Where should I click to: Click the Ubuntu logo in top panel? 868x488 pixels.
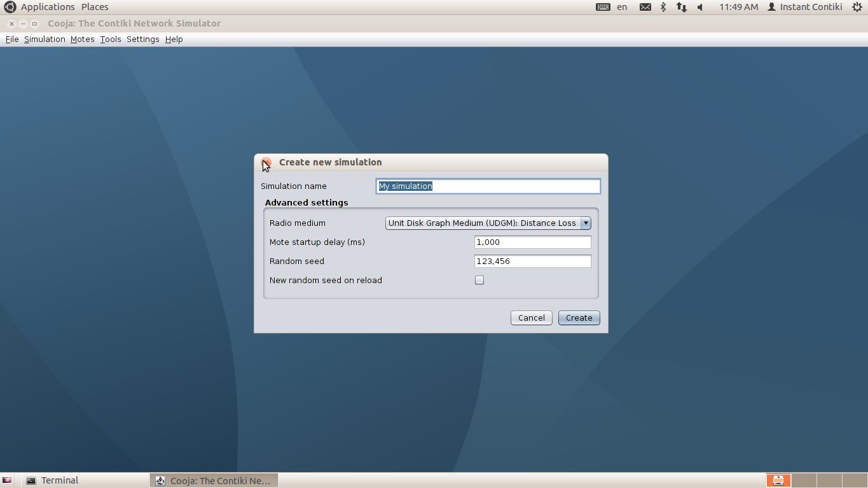coord(10,7)
